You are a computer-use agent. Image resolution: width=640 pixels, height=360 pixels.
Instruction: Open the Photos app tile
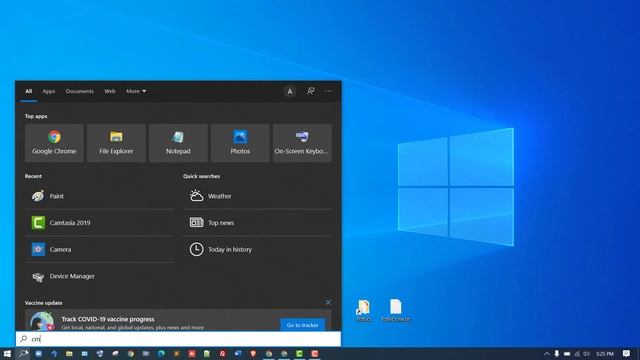tap(240, 143)
